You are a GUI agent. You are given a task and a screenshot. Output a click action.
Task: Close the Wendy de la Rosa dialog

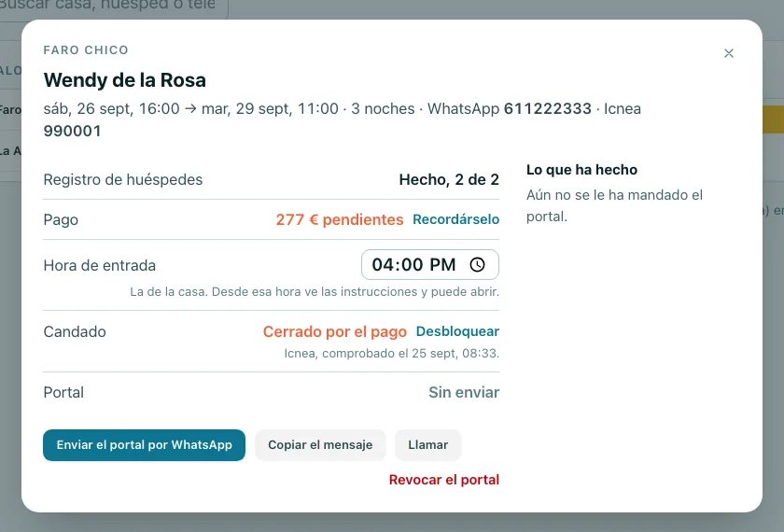tap(729, 53)
